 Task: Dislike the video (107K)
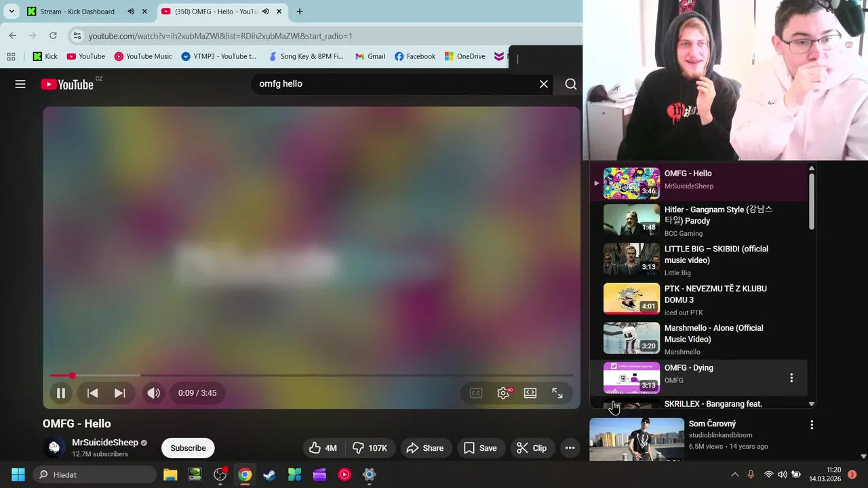pos(370,448)
